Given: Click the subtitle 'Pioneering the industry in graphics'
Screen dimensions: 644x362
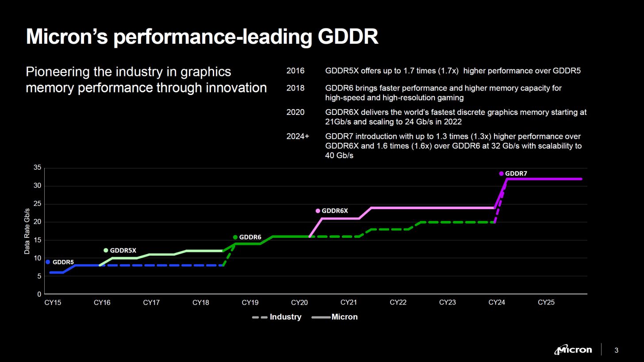Looking at the screenshot, I should pyautogui.click(x=129, y=72).
